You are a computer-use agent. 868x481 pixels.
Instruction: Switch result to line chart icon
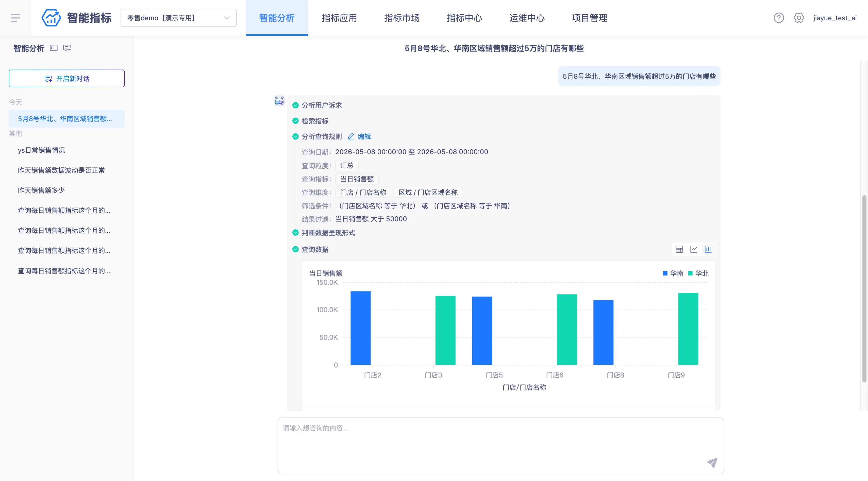click(x=693, y=249)
